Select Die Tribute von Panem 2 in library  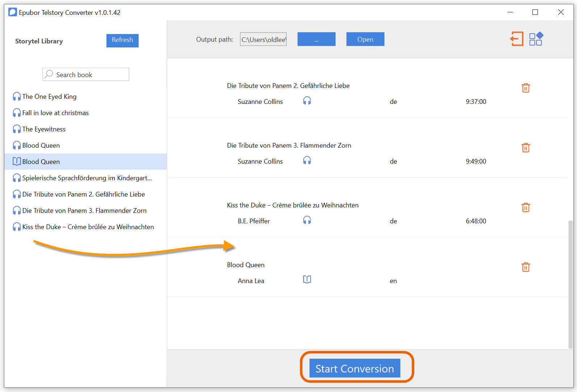click(84, 194)
